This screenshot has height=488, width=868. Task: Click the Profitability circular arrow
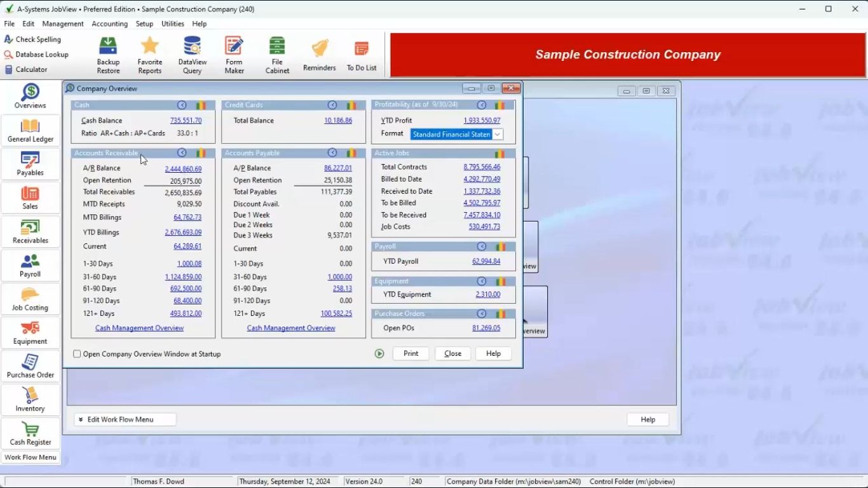pyautogui.click(x=482, y=105)
